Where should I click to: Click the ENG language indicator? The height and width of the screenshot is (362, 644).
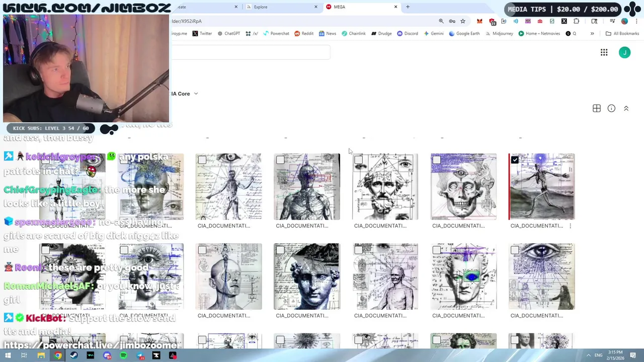coord(599,355)
